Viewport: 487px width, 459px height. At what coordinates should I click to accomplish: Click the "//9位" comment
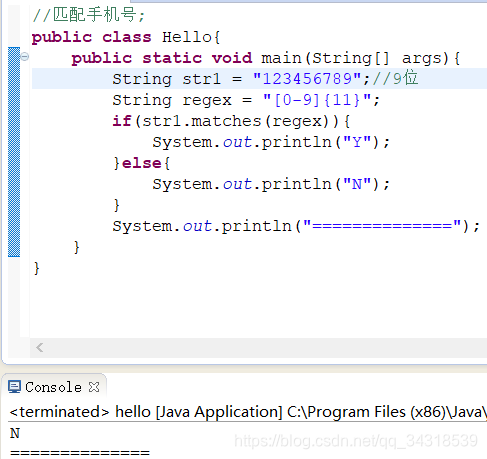[x=395, y=78]
